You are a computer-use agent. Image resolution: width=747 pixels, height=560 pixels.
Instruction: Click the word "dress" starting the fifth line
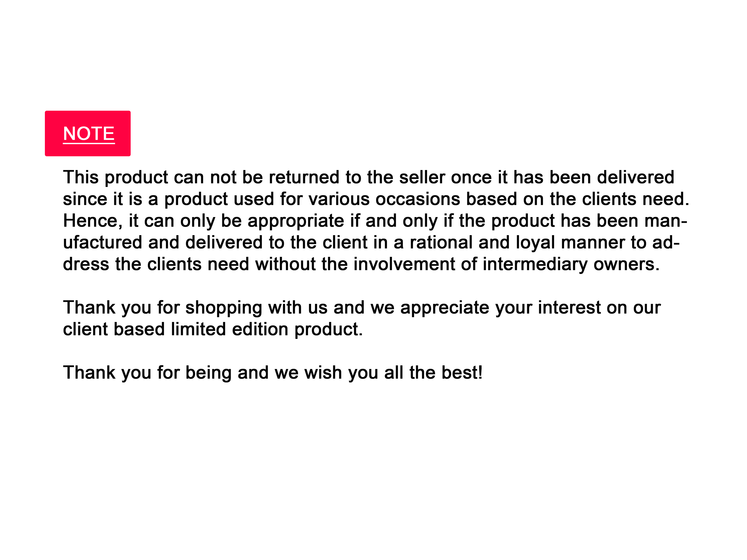[x=86, y=264]
